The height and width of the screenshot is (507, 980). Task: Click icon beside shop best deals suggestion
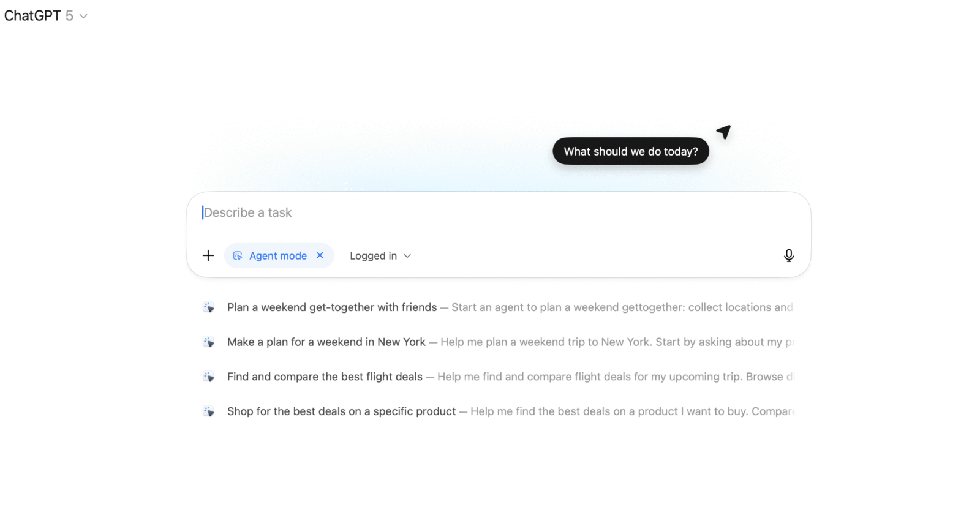pos(209,412)
